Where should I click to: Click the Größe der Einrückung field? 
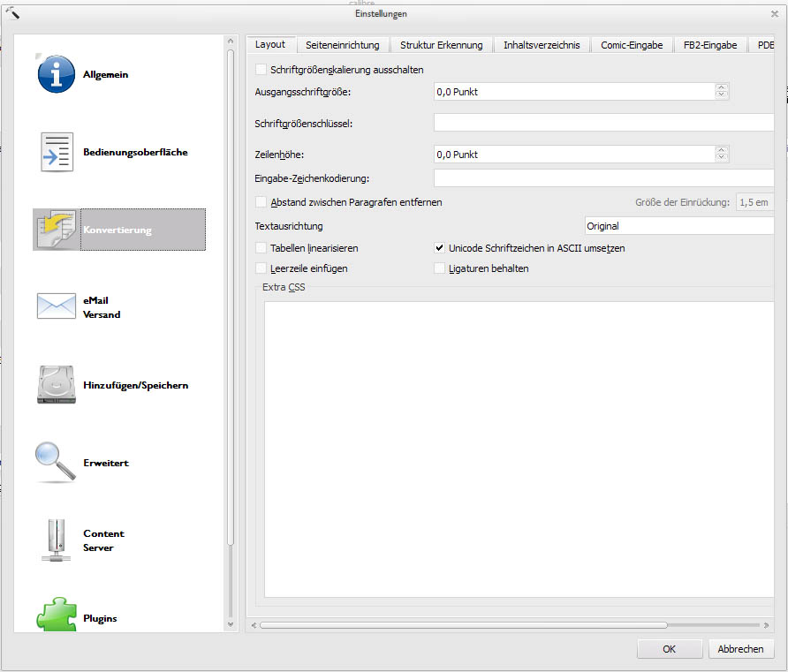click(754, 202)
